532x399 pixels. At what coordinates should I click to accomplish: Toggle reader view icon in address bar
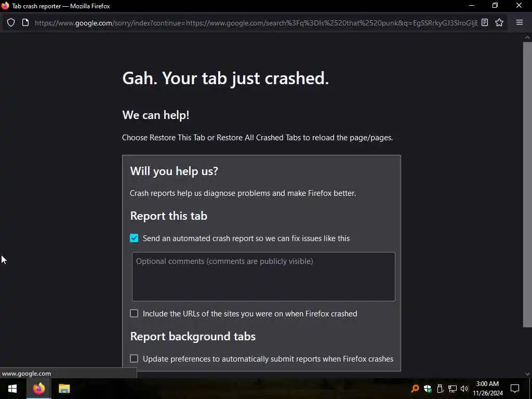485,23
